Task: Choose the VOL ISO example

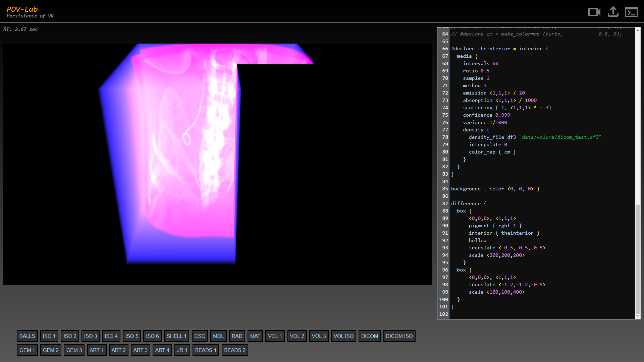Action: click(x=343, y=336)
